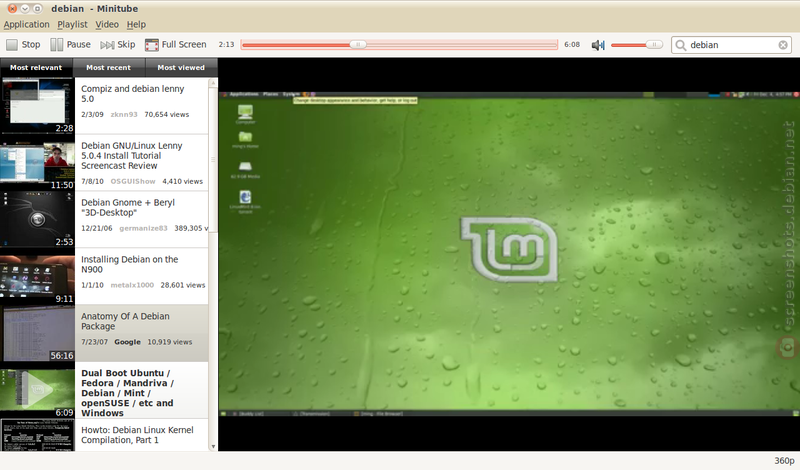Select the bold 'Dual Boot Ubuntu / Fedora' title
The image size is (800, 470).
pyautogui.click(x=128, y=393)
